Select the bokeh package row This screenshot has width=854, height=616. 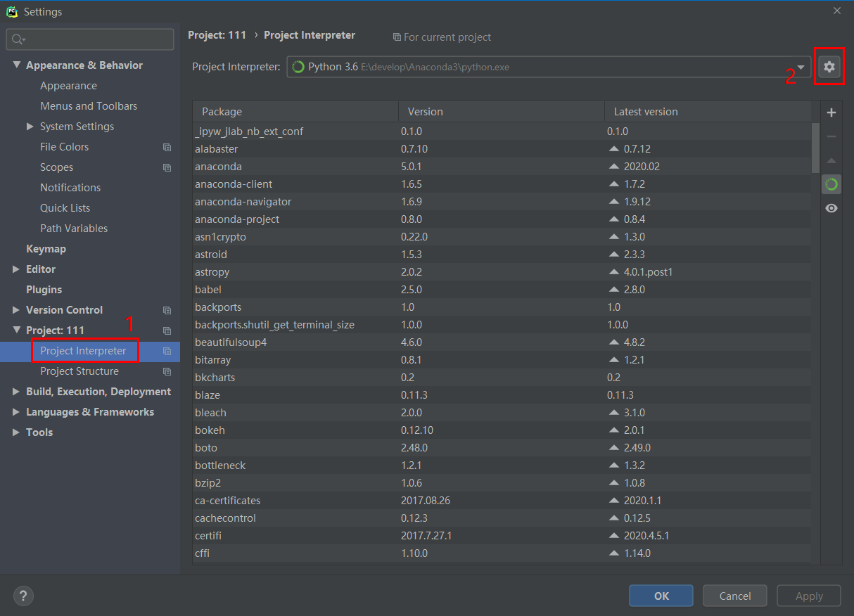[x=502, y=430]
